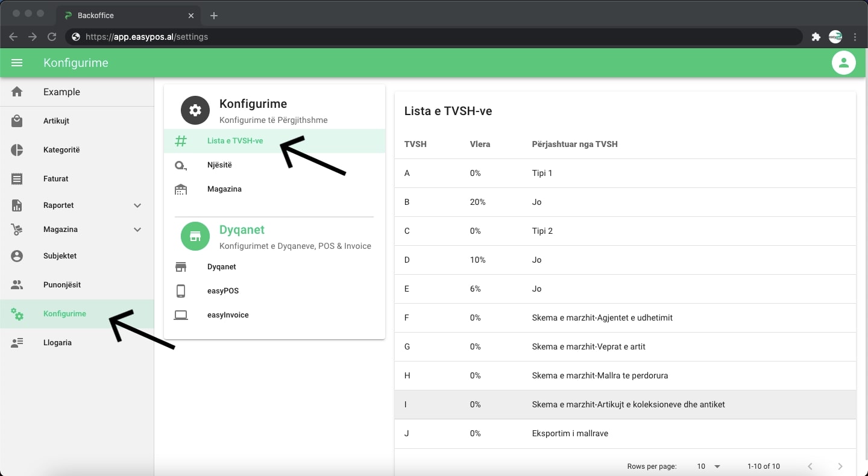The width and height of the screenshot is (868, 476).
Task: Go to next table page
Action: [x=840, y=466]
